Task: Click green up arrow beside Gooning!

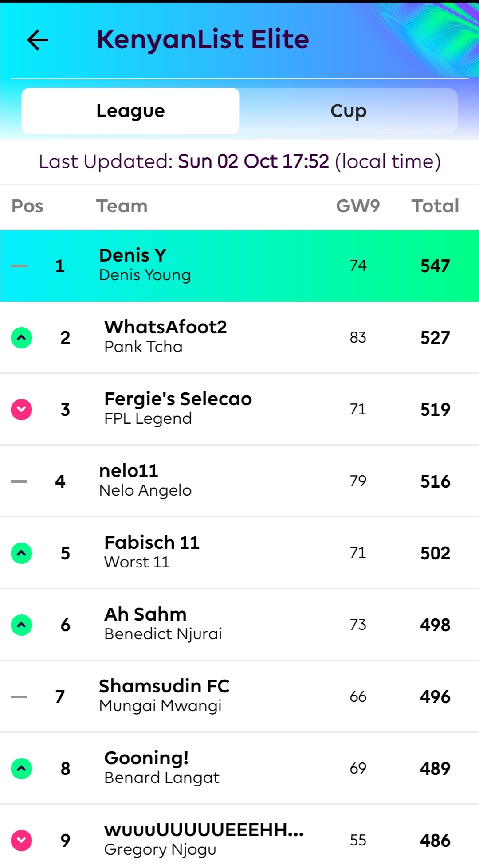Action: [x=21, y=769]
